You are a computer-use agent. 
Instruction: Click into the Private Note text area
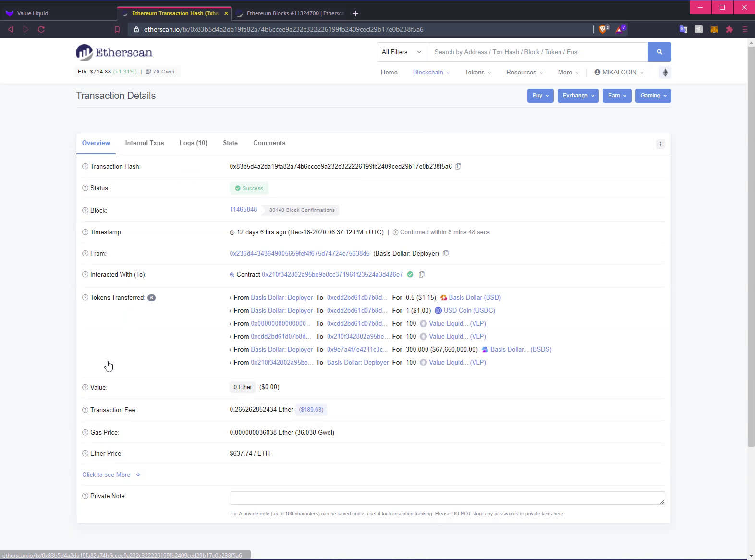pyautogui.click(x=447, y=498)
